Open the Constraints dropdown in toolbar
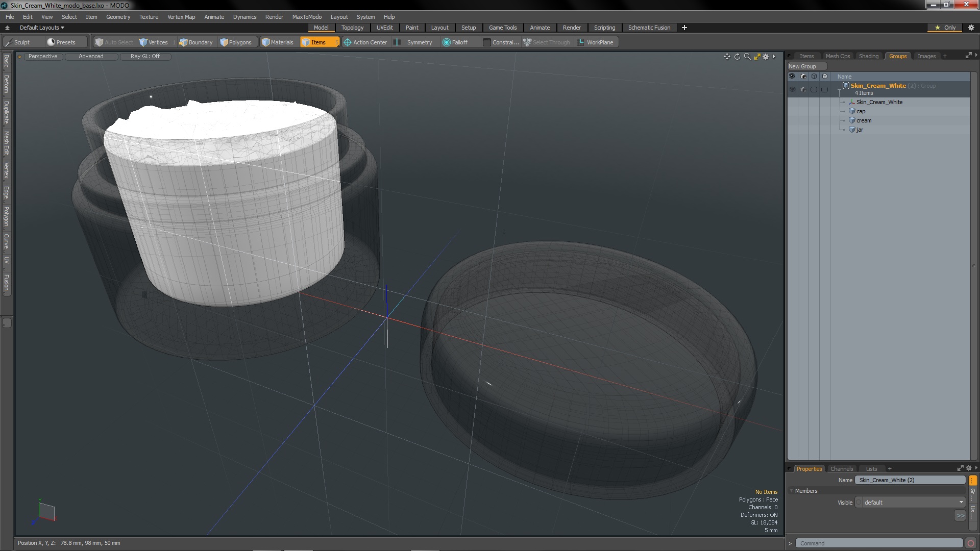The image size is (980, 551). pyautogui.click(x=501, y=42)
